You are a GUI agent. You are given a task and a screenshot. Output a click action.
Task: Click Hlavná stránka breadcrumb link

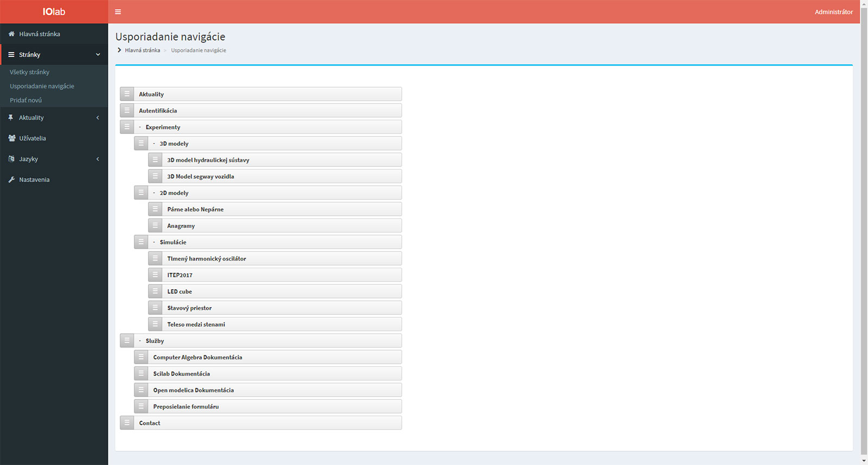142,50
